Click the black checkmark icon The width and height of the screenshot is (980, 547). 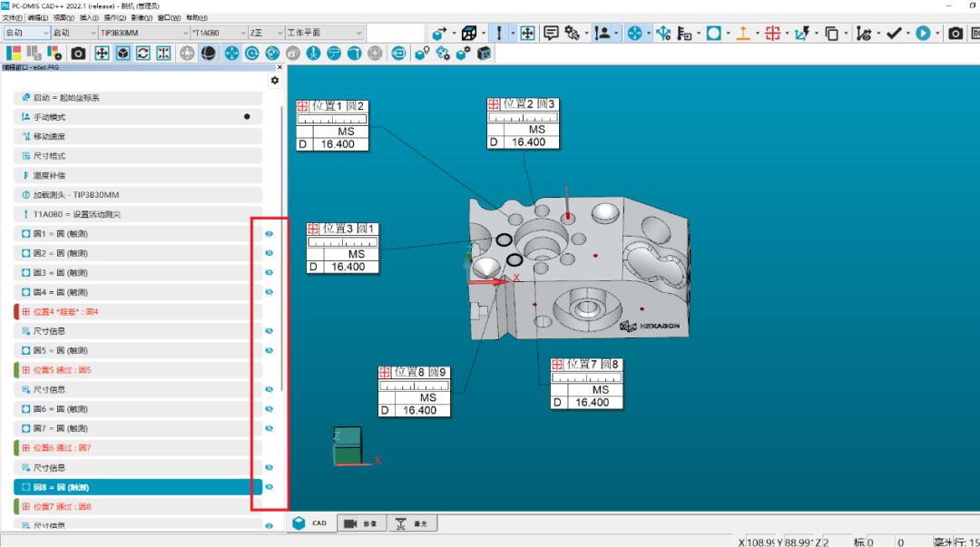(894, 34)
